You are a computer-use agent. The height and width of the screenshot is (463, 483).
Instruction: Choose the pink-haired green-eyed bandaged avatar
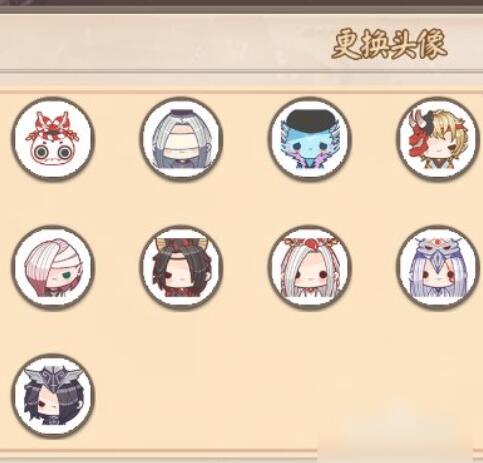click(x=53, y=268)
